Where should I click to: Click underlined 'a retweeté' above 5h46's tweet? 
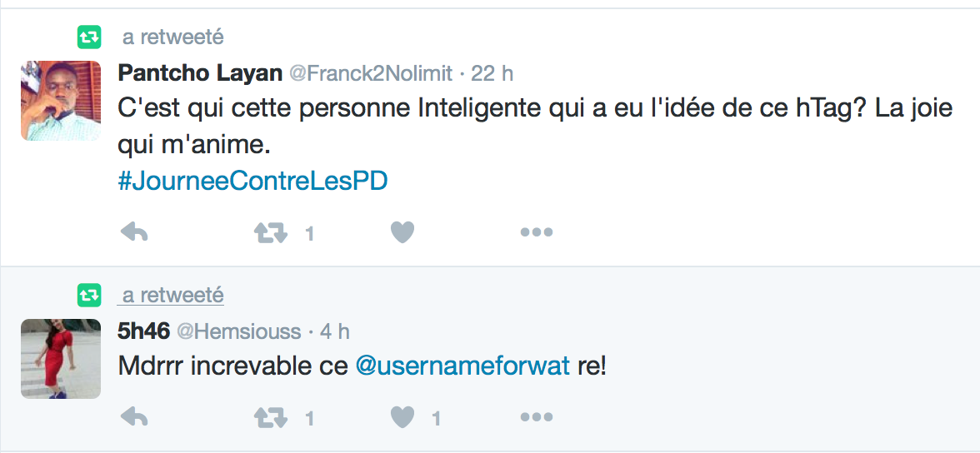pyautogui.click(x=173, y=296)
